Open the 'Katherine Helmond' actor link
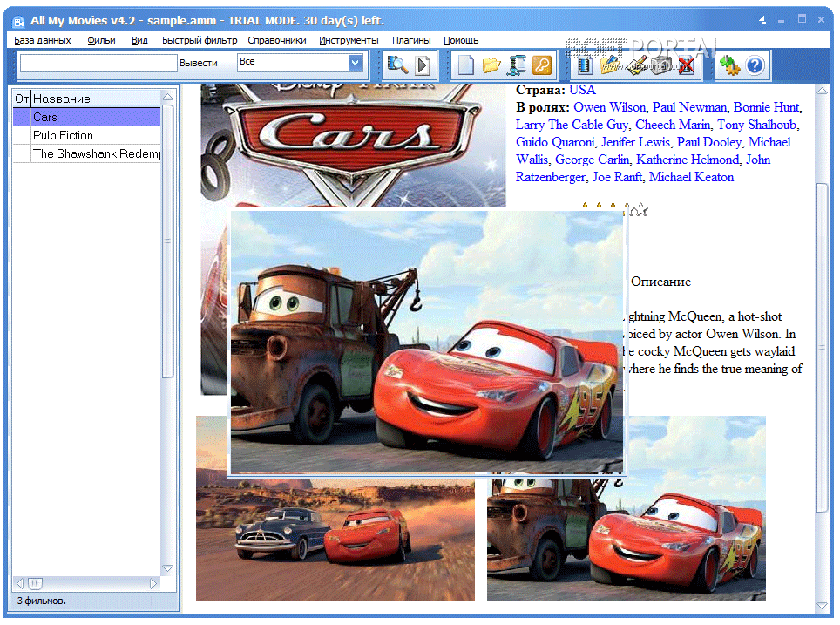This screenshot has height=625, width=840. pyautogui.click(x=688, y=160)
